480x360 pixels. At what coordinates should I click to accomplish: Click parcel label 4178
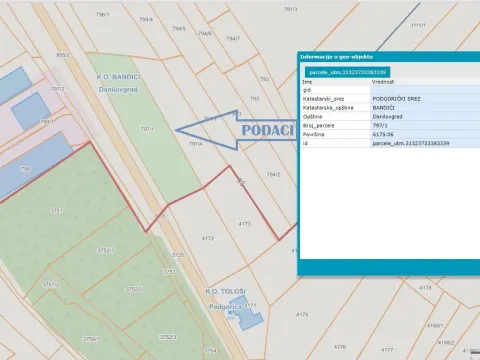(425, 288)
